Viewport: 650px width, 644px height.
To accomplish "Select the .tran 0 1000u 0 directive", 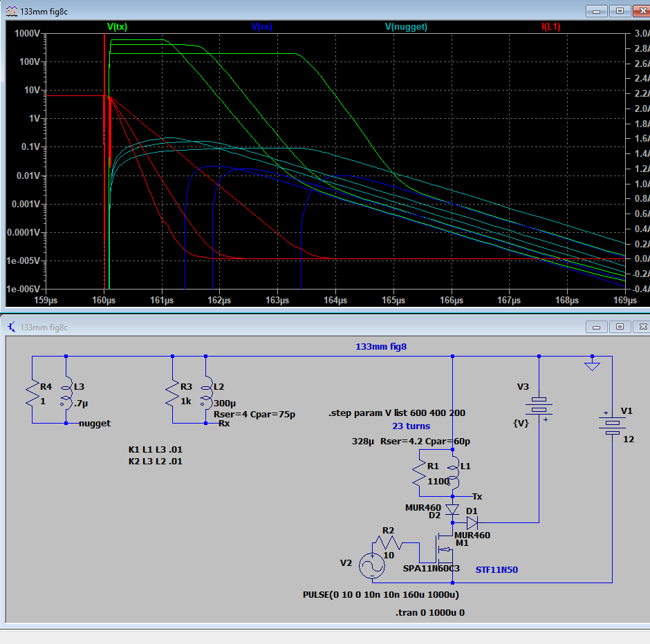I will click(x=429, y=613).
